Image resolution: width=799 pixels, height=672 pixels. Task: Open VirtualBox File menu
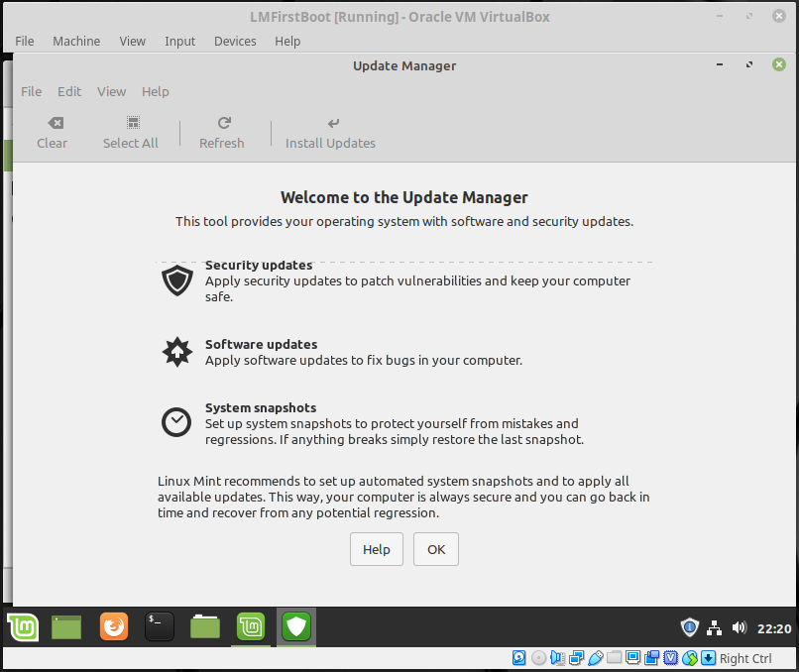coord(25,42)
